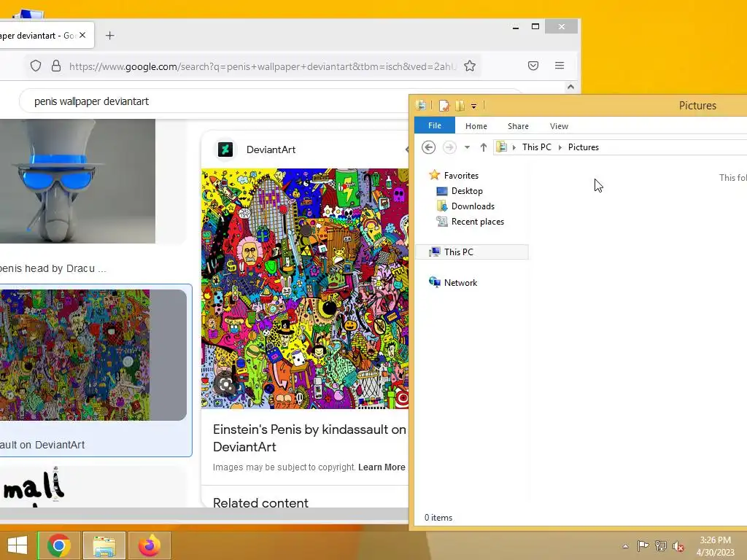The height and width of the screenshot is (560, 747).
Task: Select Desktop in the navigation pane
Action: pyautogui.click(x=467, y=191)
